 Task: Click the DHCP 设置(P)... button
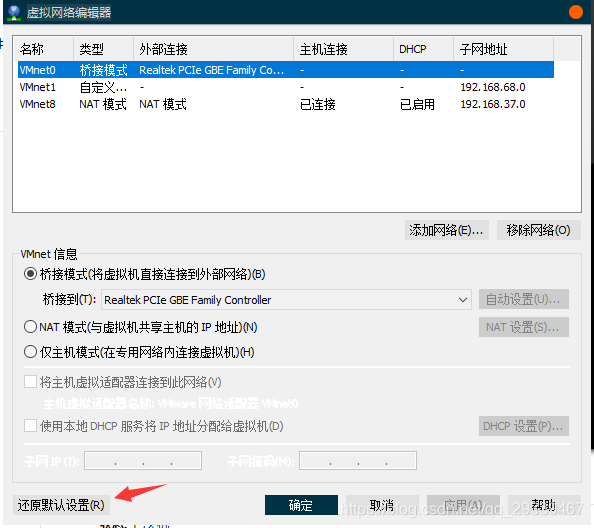click(524, 426)
